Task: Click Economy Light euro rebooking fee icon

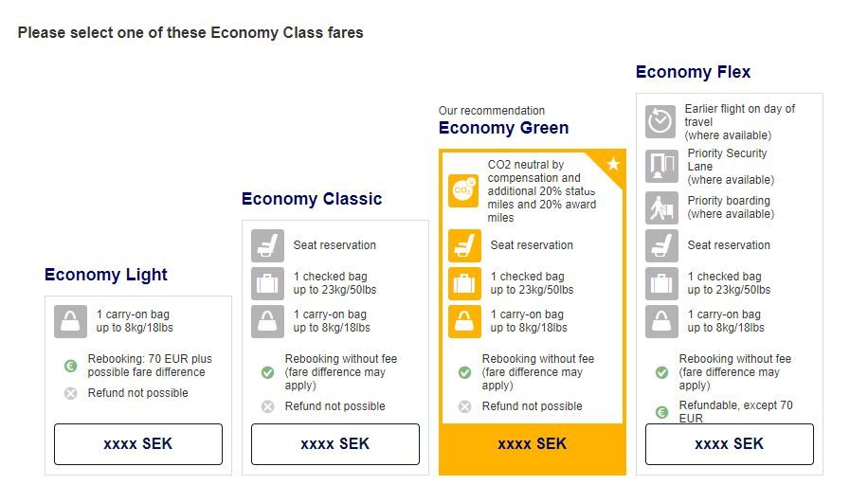Action: coord(70,366)
